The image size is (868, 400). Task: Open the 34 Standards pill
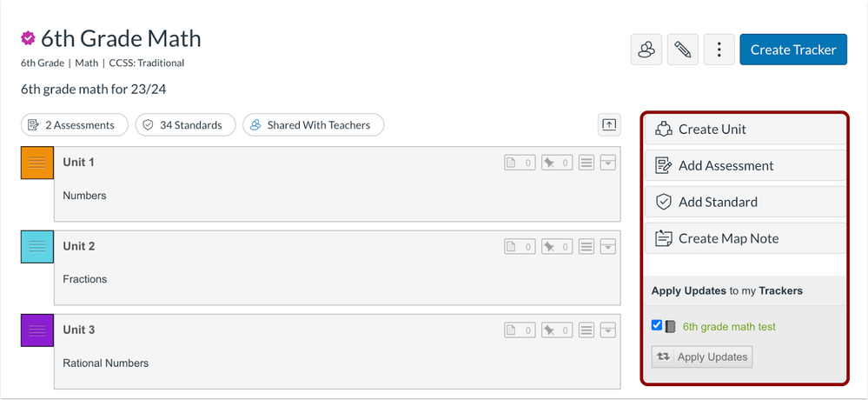(x=185, y=125)
